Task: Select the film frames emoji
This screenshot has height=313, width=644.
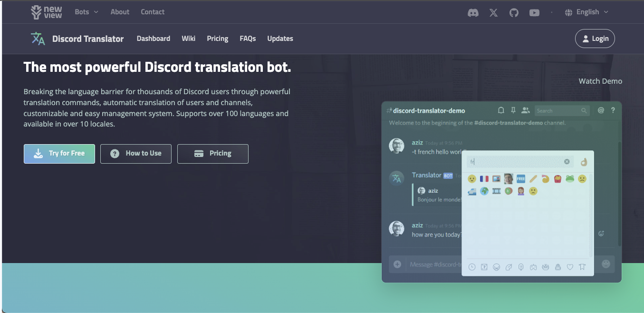Action: pos(497,191)
